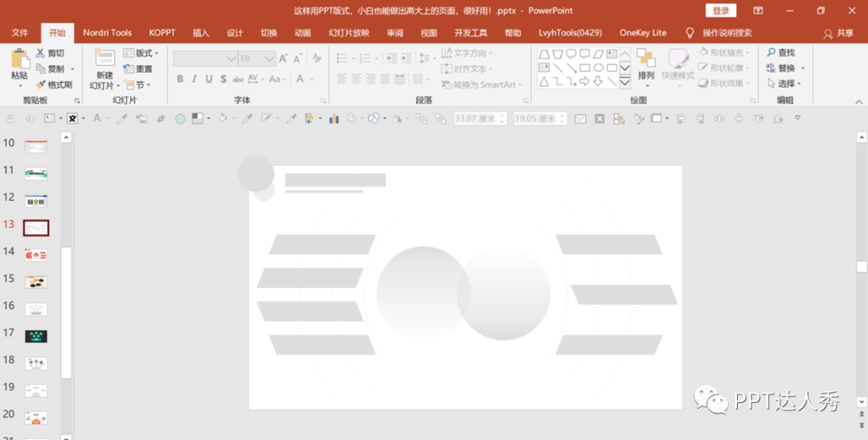868x440 pixels.
Task: Open the 选择 select dropdown
Action: (x=786, y=84)
